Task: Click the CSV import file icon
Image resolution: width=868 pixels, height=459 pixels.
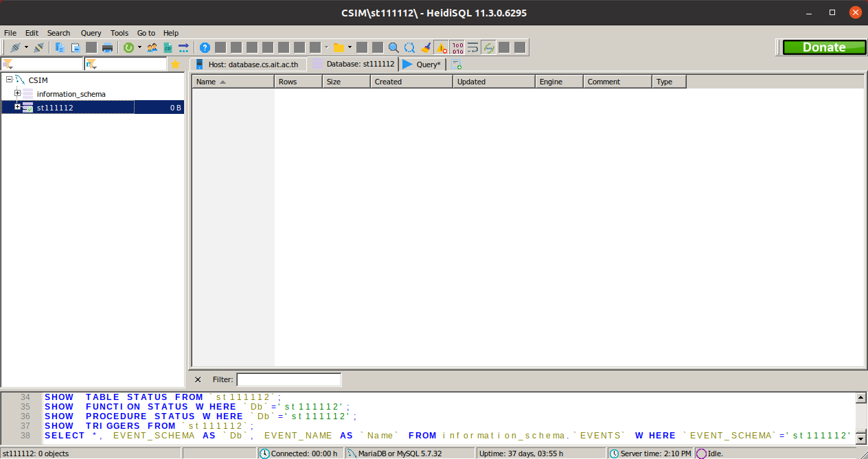Action: tap(168, 47)
